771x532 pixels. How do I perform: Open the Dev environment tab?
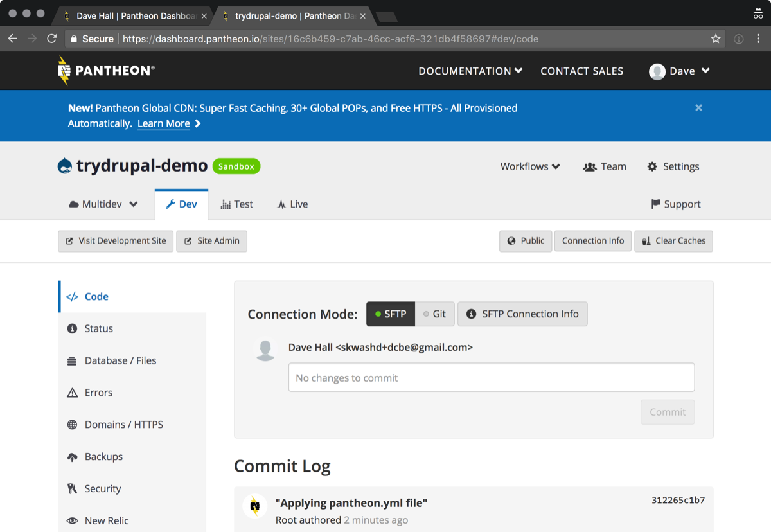coord(181,204)
